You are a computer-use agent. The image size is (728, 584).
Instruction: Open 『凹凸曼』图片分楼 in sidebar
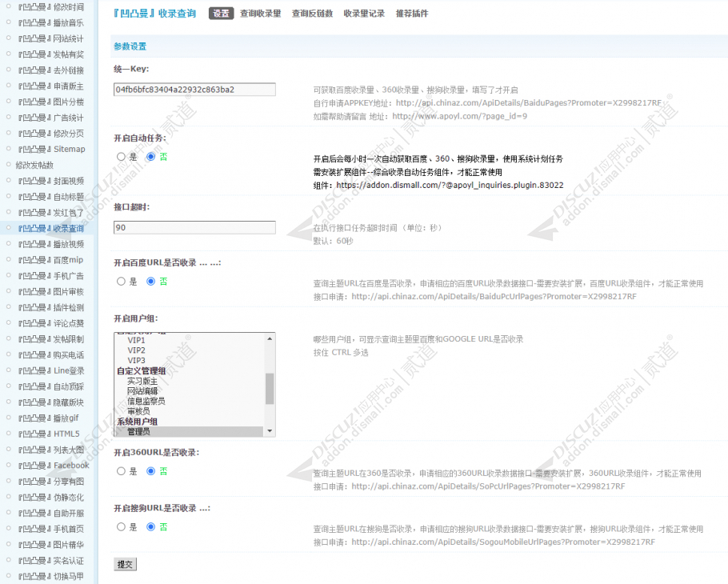[x=51, y=102]
